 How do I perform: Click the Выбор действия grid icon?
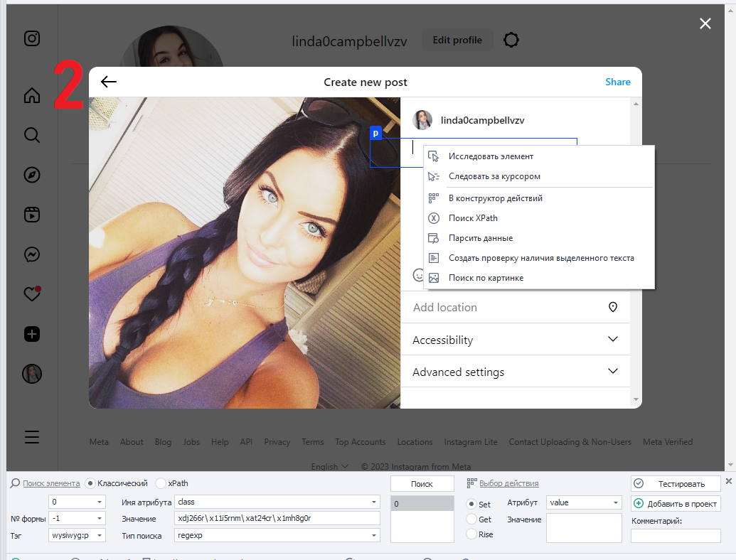pos(471,483)
